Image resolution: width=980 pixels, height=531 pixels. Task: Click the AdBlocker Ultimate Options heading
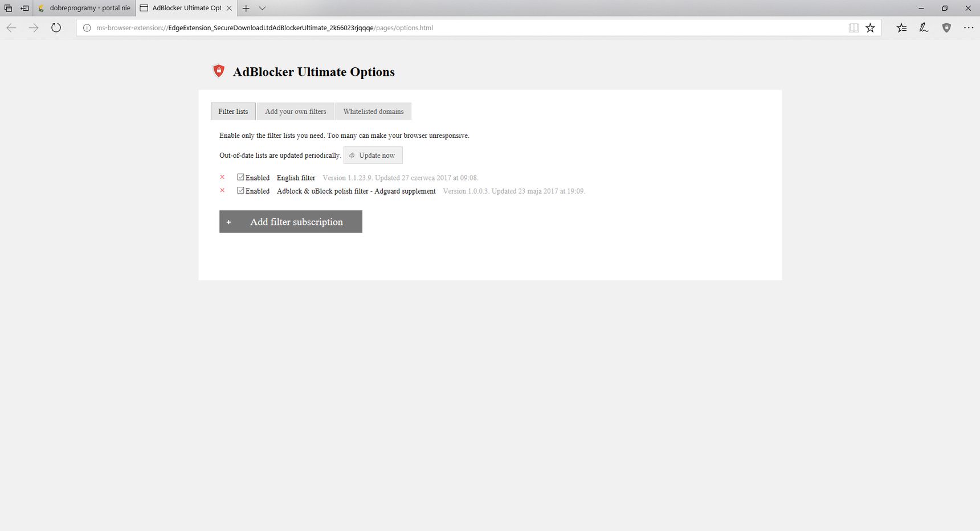[x=313, y=72]
